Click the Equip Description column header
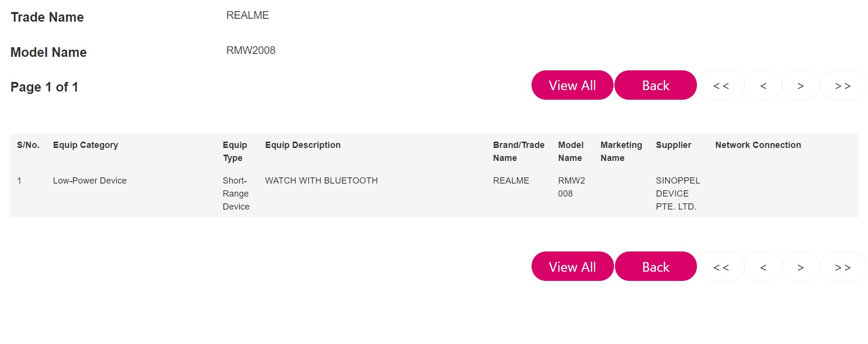 pos(303,145)
